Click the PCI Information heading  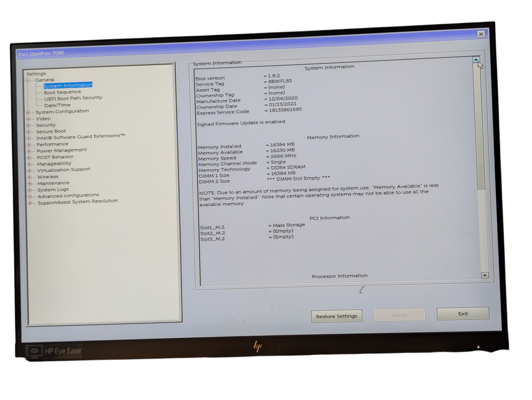329,218
